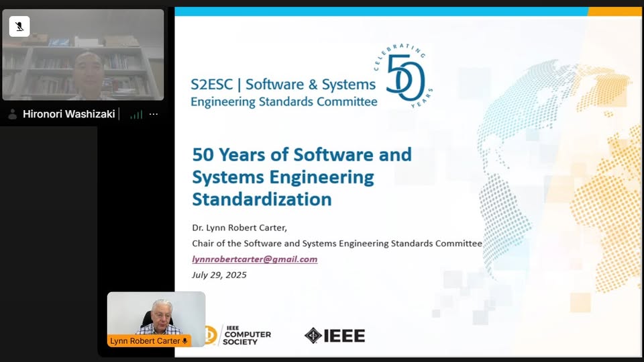
Task: Click the Celebrating 50 Years emblem
Action: point(403,76)
